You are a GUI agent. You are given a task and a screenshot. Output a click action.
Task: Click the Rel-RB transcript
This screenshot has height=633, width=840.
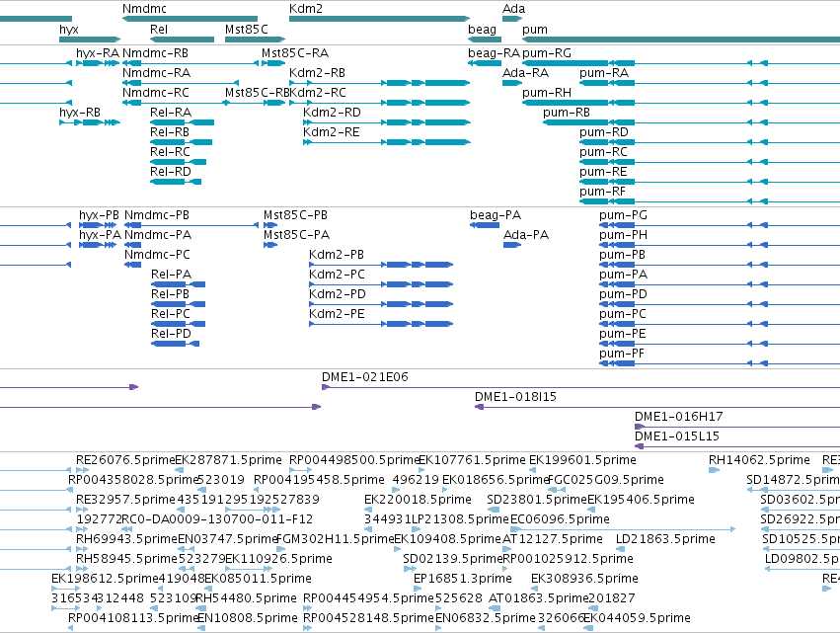[181, 142]
